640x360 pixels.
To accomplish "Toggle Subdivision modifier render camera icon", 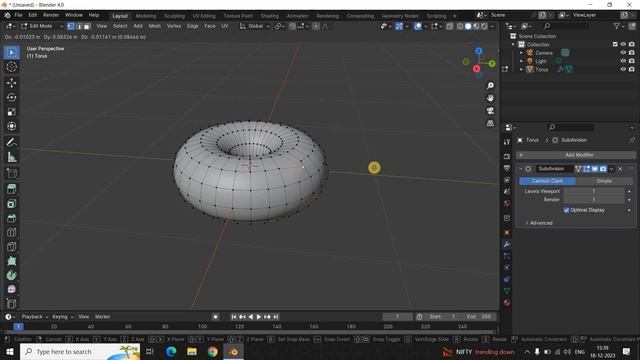I will (x=603, y=169).
